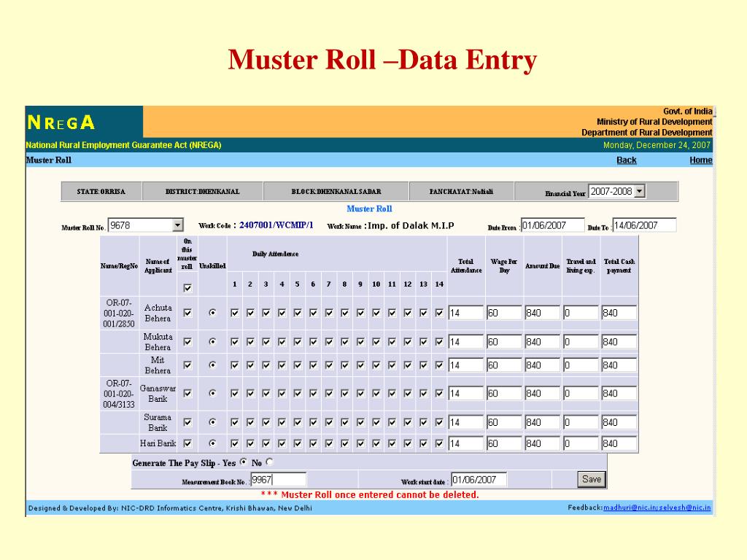Toggle day 7 attendance for Mukuta Behera
Image resolution: width=747 pixels, height=560 pixels.
(329, 342)
